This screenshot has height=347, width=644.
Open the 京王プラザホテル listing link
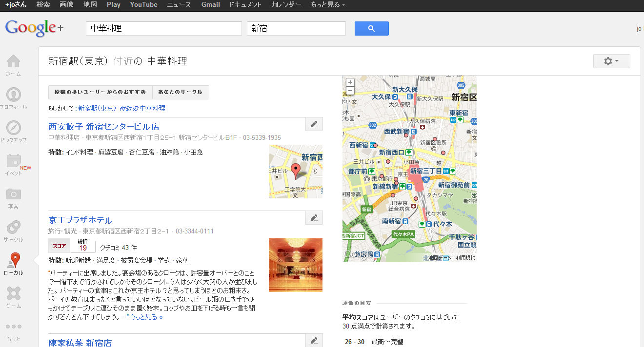[x=80, y=220]
